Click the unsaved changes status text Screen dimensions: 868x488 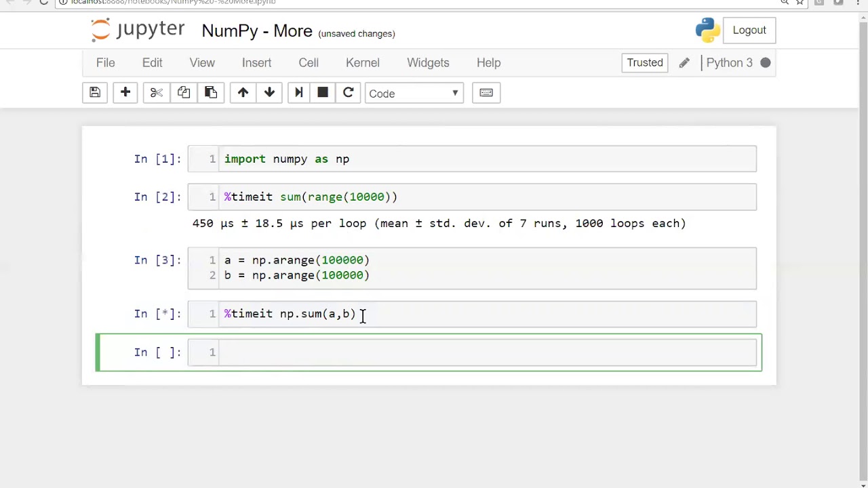[x=357, y=33]
